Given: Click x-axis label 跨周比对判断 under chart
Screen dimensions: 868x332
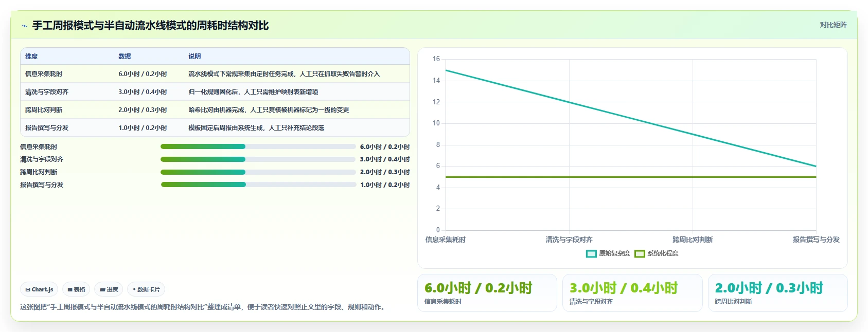Looking at the screenshot, I should coord(693,239).
